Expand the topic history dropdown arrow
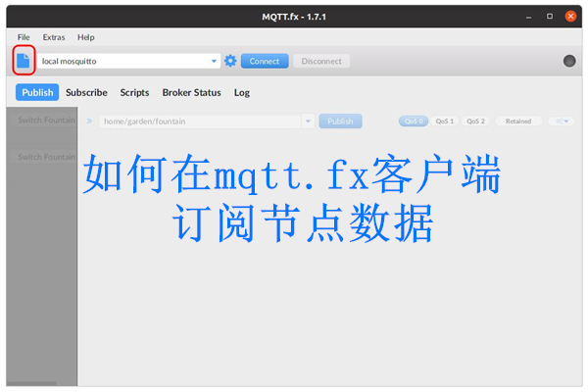588x392 pixels. point(308,122)
